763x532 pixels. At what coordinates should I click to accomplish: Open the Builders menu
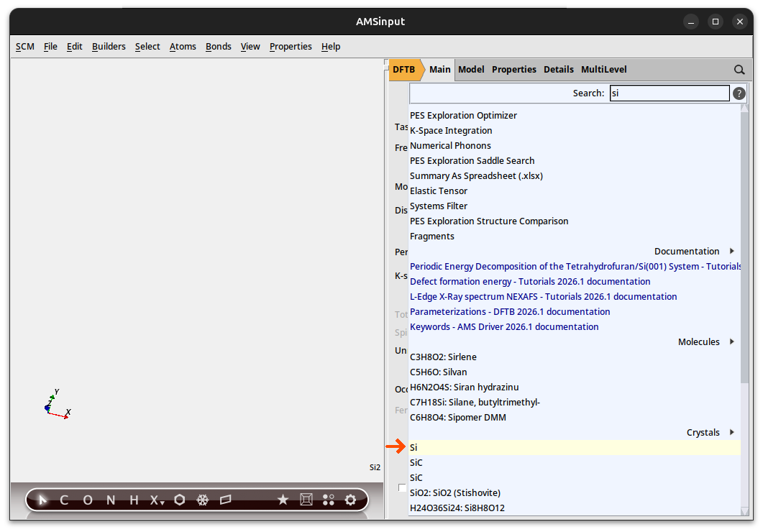click(x=109, y=47)
